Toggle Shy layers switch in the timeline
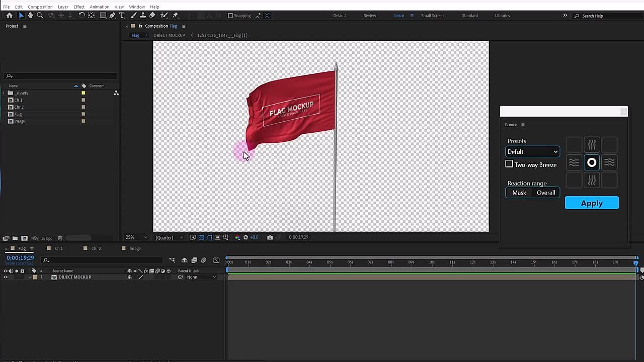Image resolution: width=644 pixels, height=362 pixels. (184, 260)
